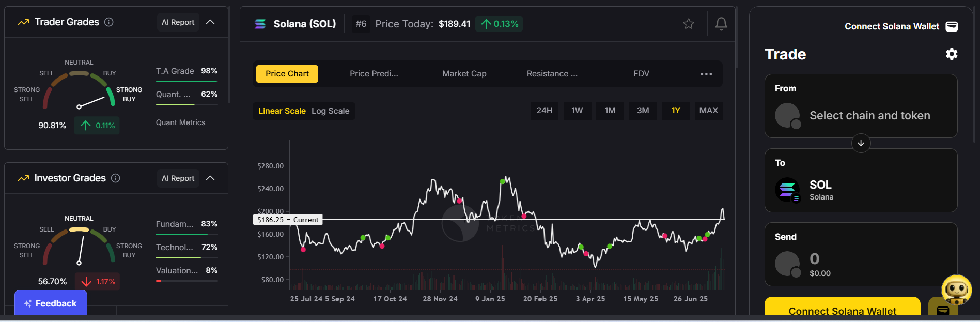Click the Send amount input field
The width and height of the screenshot is (980, 322).
(815, 259)
